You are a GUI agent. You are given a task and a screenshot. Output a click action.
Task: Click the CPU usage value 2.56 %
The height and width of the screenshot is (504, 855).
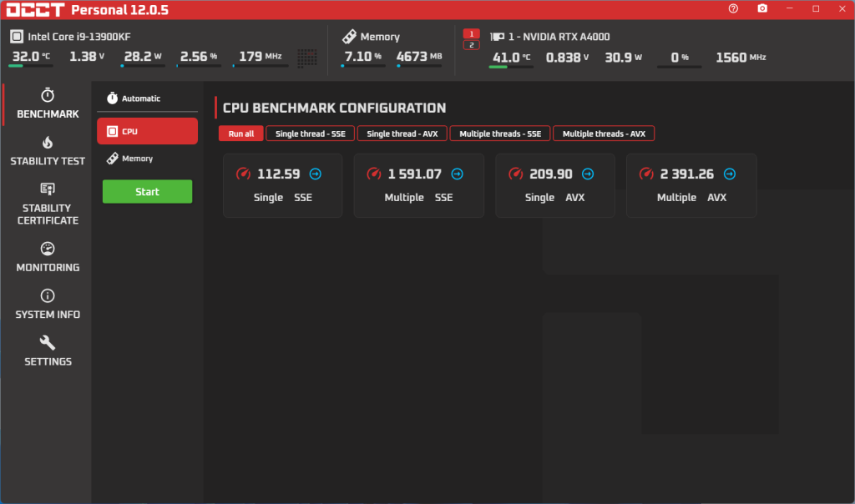tap(199, 56)
